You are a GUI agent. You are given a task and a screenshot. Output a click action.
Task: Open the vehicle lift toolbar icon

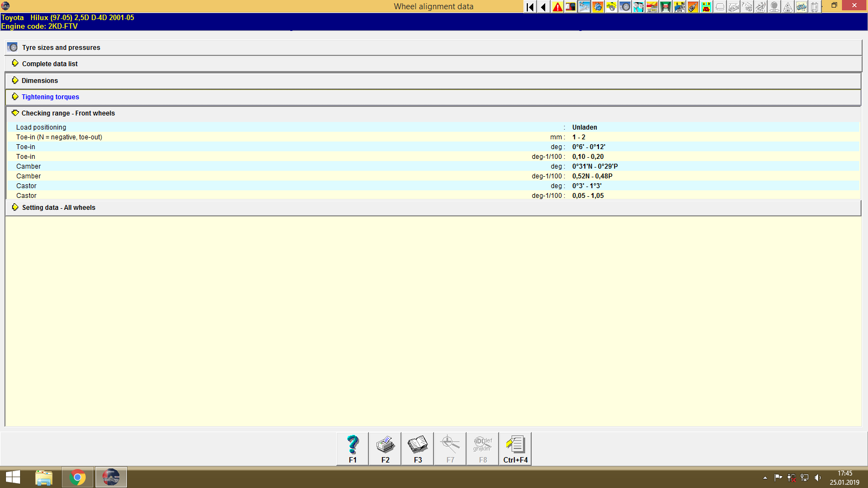(666, 7)
